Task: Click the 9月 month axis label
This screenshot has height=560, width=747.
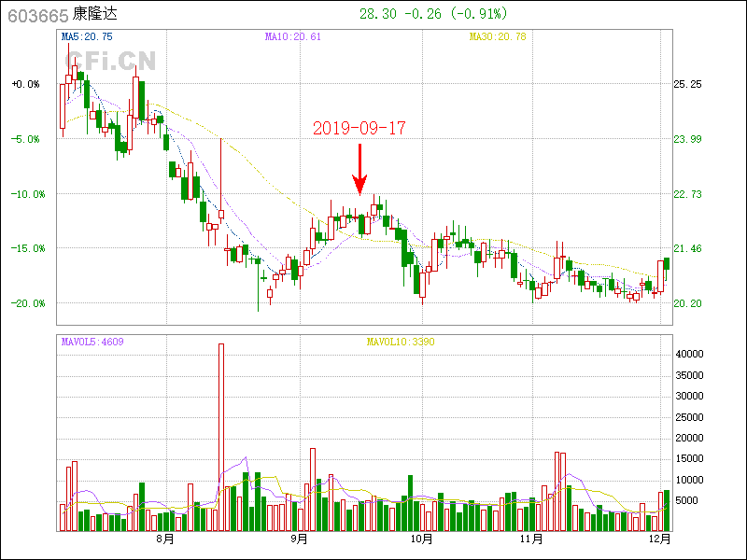Action: (x=300, y=539)
